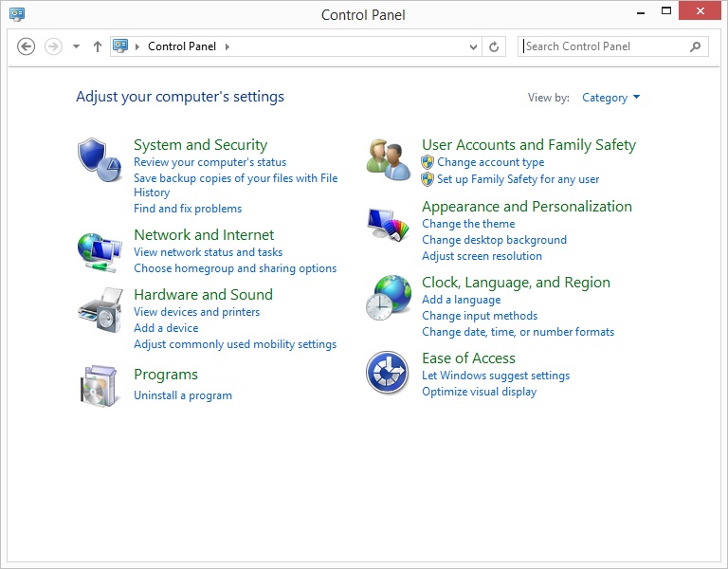The width and height of the screenshot is (728, 569).
Task: Click Let Windows suggest settings
Action: [x=496, y=376]
